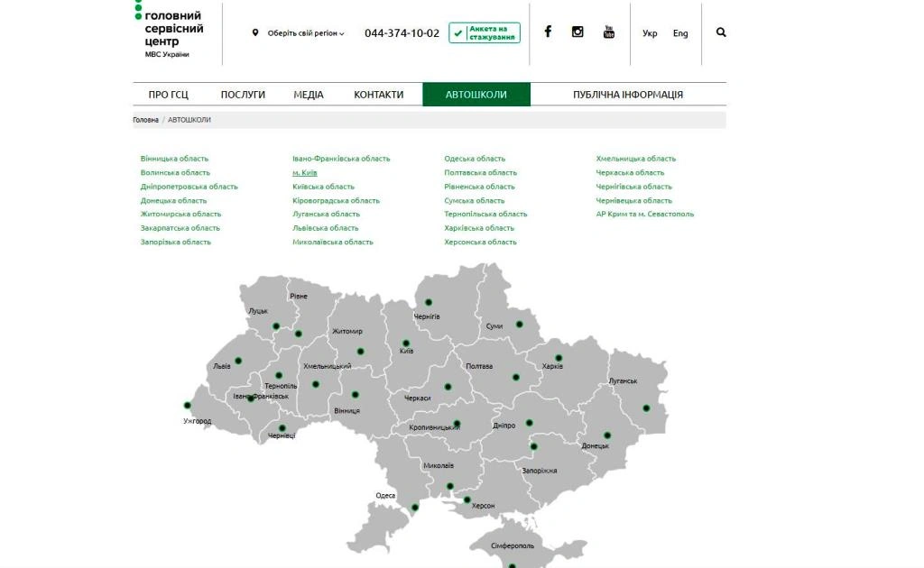
Task: Click the search magnifier icon
Action: point(721,32)
